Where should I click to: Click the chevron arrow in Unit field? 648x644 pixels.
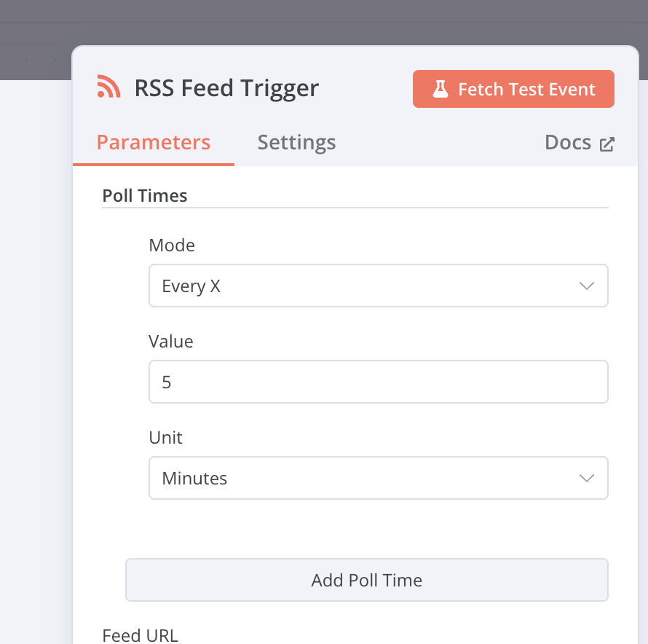tap(587, 478)
